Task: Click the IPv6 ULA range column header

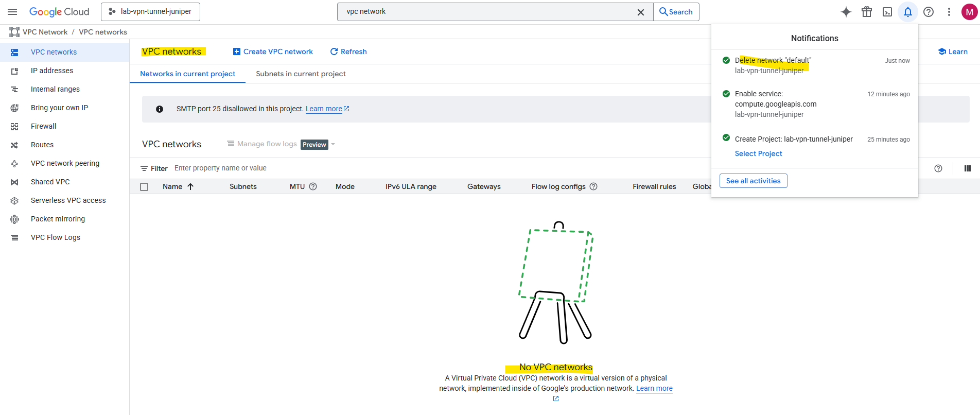Action: click(x=411, y=186)
